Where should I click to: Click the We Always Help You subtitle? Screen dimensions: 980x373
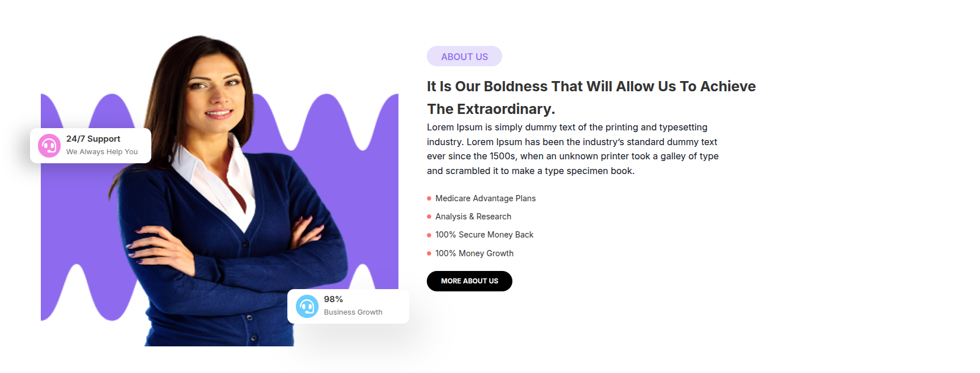click(x=102, y=152)
